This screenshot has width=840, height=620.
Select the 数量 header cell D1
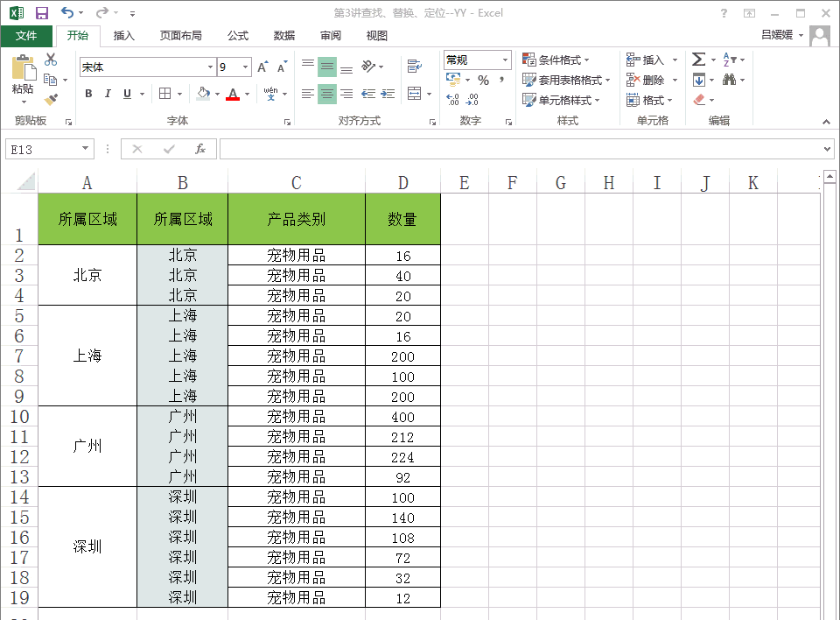coord(402,219)
